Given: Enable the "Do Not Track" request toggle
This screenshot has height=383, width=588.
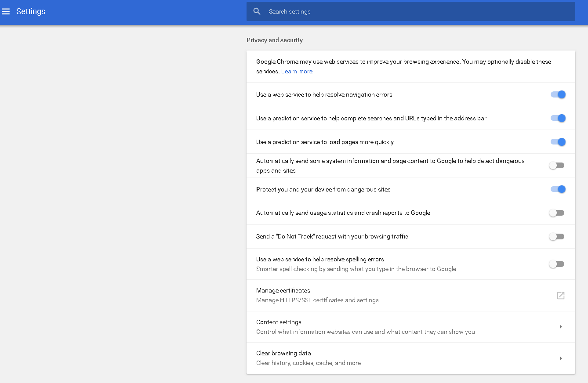Looking at the screenshot, I should click(x=557, y=237).
